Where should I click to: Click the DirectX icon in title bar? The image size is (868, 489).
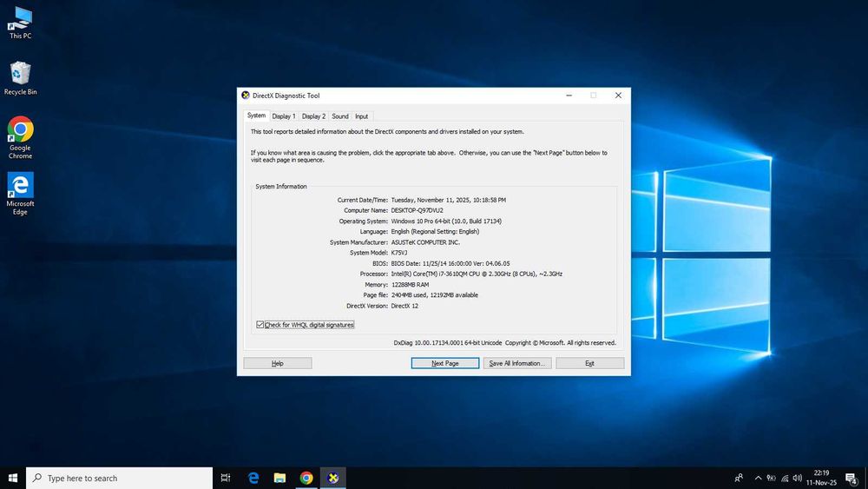pos(246,96)
